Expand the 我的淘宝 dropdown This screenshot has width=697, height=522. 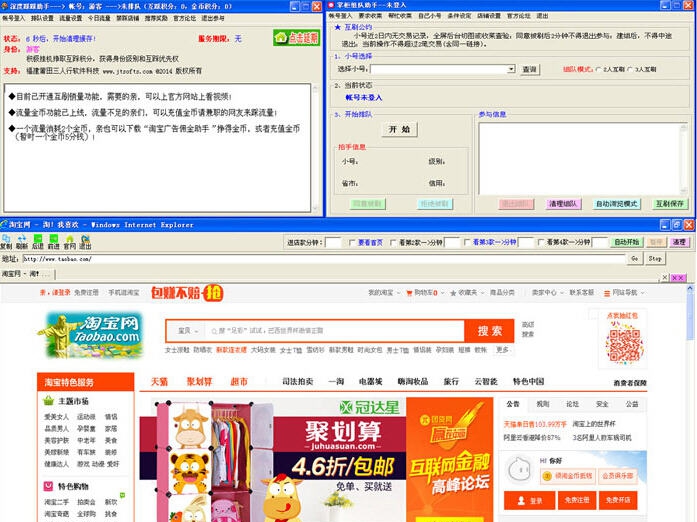click(384, 293)
